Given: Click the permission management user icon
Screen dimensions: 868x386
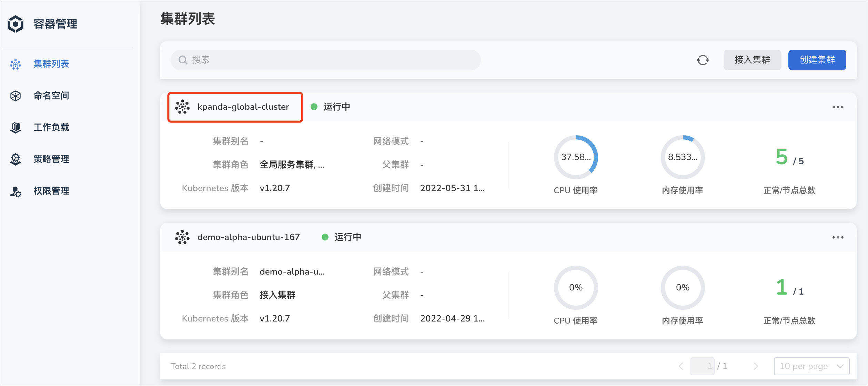Looking at the screenshot, I should tap(16, 191).
